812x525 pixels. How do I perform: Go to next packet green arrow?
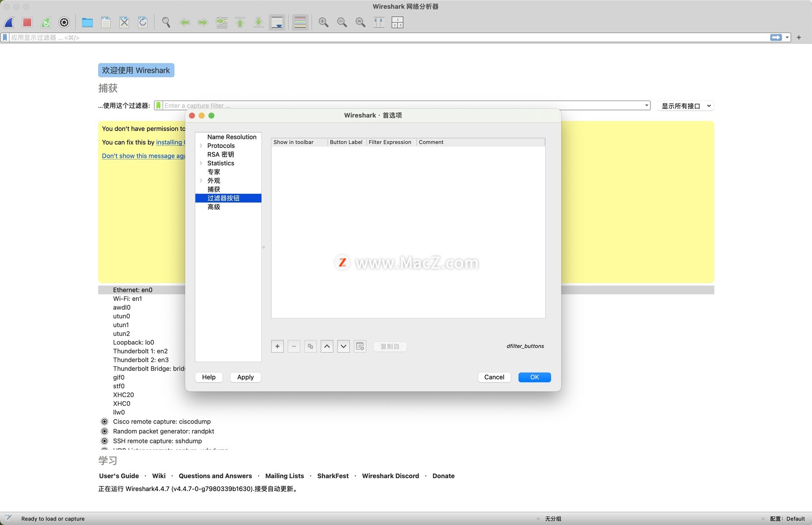[x=203, y=22]
